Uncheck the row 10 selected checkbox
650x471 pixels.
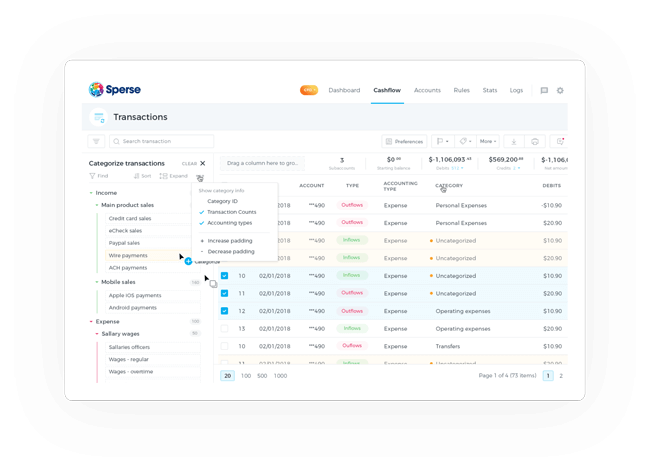coord(225,276)
